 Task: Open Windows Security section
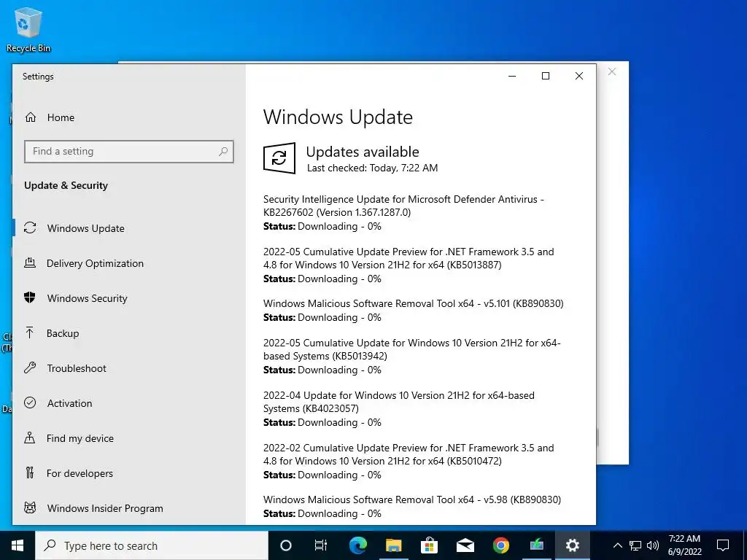coord(88,298)
